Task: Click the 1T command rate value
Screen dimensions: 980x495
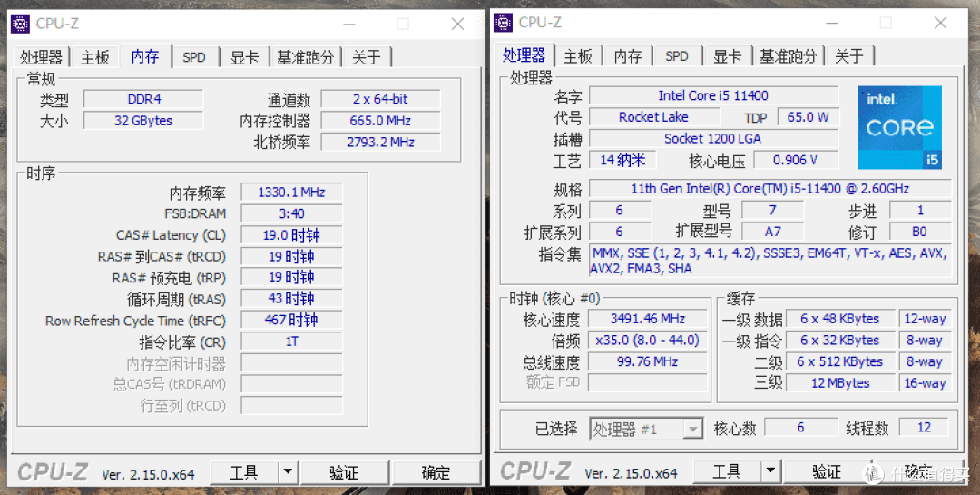Action: (x=291, y=342)
